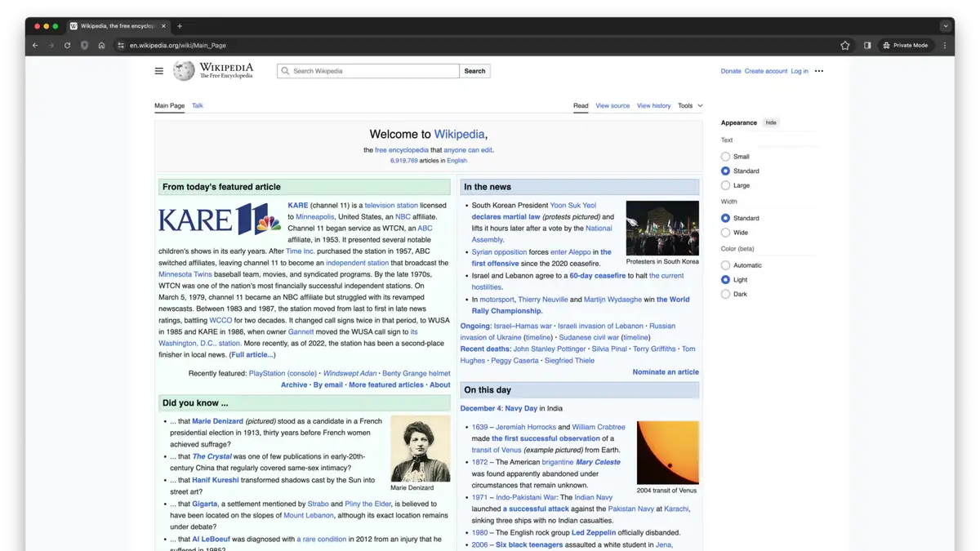980x551 pixels.
Task: Select Light color mode
Action: pos(725,280)
